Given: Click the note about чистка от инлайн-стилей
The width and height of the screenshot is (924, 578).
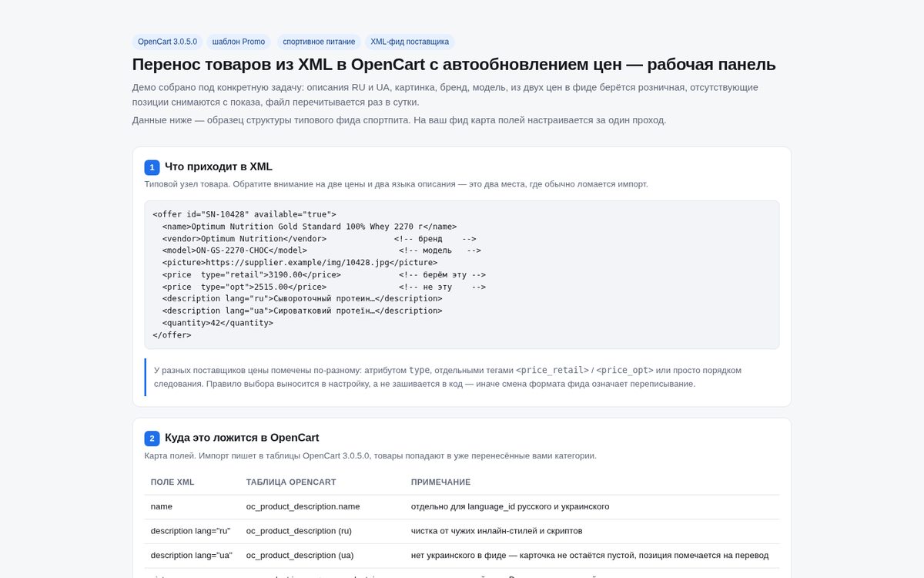Looking at the screenshot, I should click(497, 531).
